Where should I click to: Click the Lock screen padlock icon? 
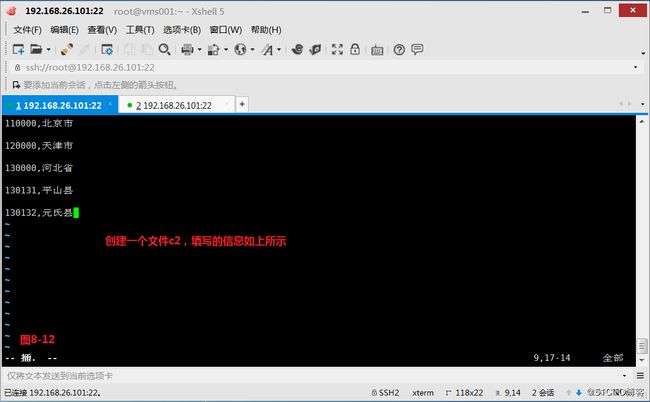355,49
